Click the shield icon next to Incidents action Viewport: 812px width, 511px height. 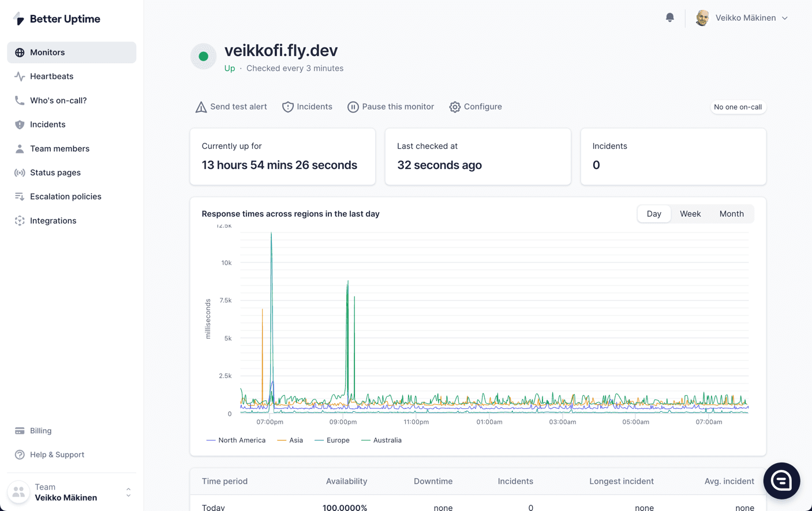[287, 107]
